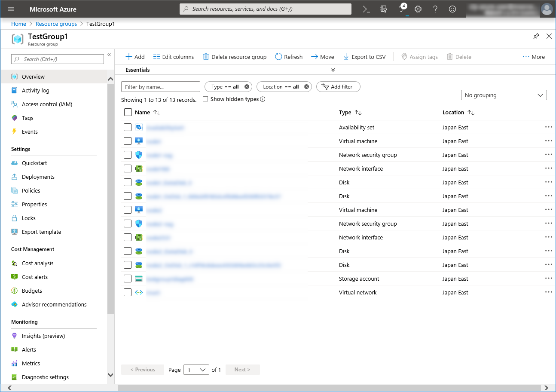Click the Filter by name input field
556x392 pixels.
pyautogui.click(x=161, y=87)
